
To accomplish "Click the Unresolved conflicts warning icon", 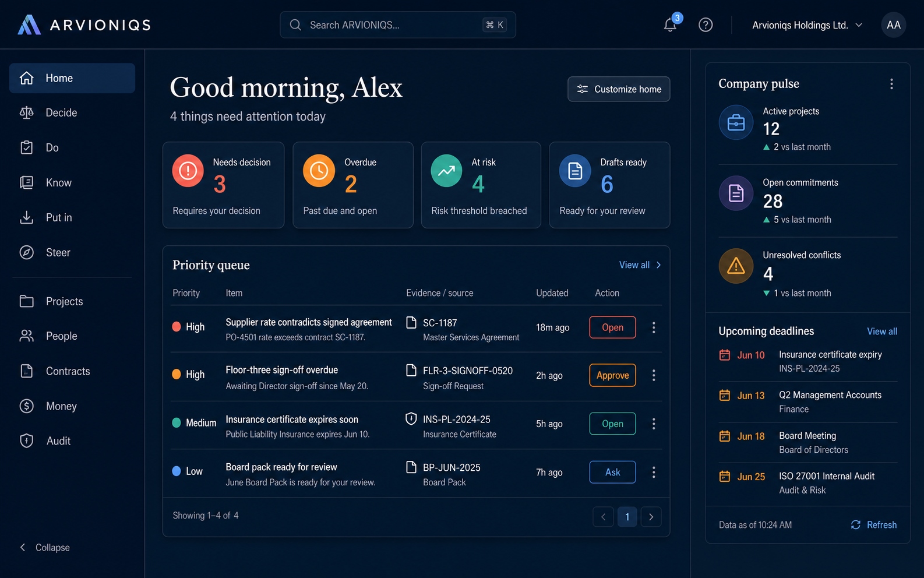I will click(x=736, y=266).
